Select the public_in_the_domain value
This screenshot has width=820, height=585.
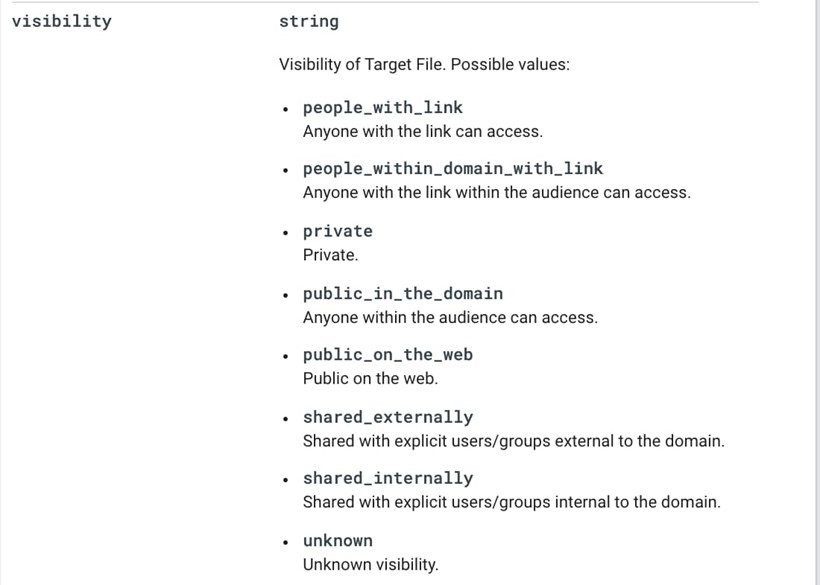click(403, 294)
